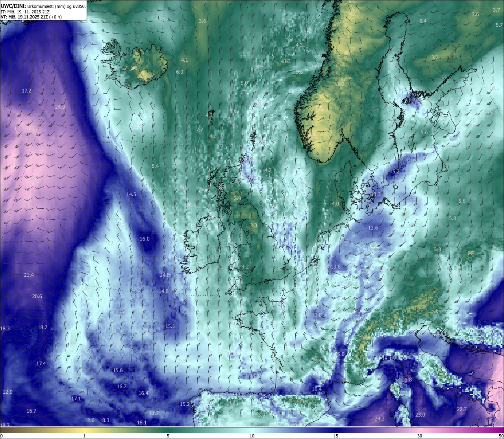Click the 17.1 value label
This screenshot has height=439, width=504.
(76, 398)
